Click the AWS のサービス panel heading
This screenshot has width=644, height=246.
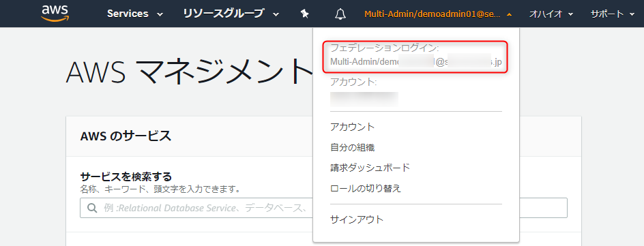[126, 136]
